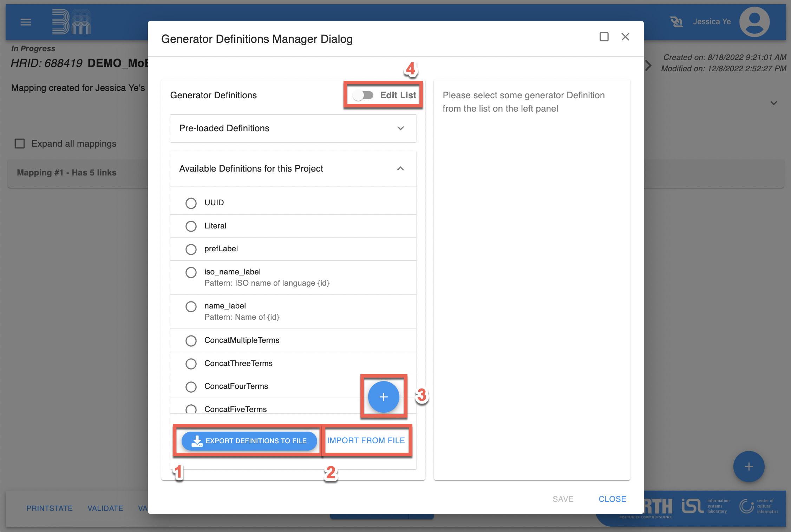The height and width of the screenshot is (532, 791).
Task: Click the Validate action at bottom
Action: click(105, 508)
